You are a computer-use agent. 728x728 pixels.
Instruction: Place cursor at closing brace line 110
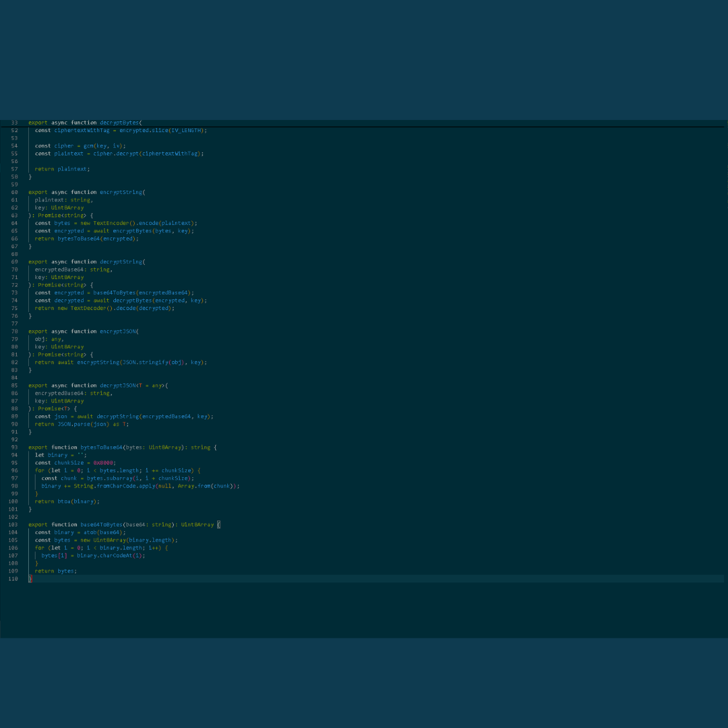30,579
